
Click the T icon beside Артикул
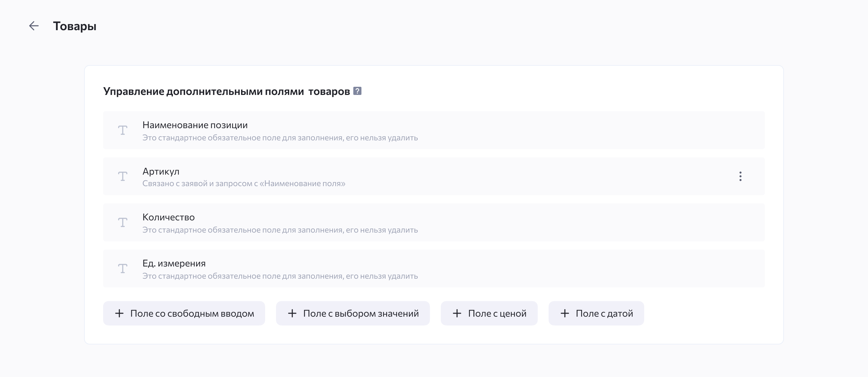coord(123,176)
